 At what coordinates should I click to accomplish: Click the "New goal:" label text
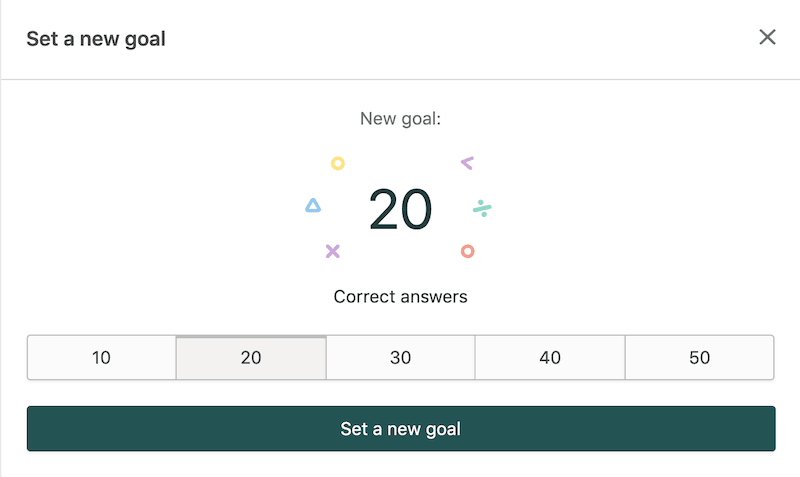coord(400,119)
